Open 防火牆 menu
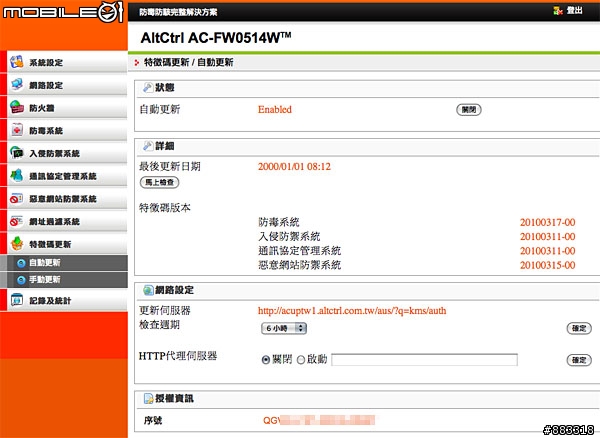Viewport: 600px width, 438px height. click(67, 107)
